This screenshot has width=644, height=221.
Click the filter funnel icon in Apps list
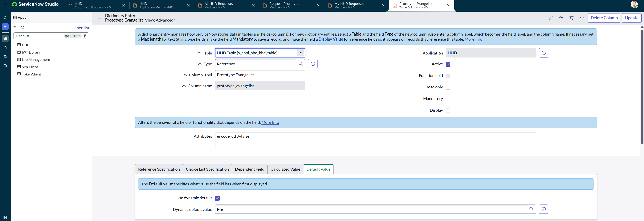point(85,36)
